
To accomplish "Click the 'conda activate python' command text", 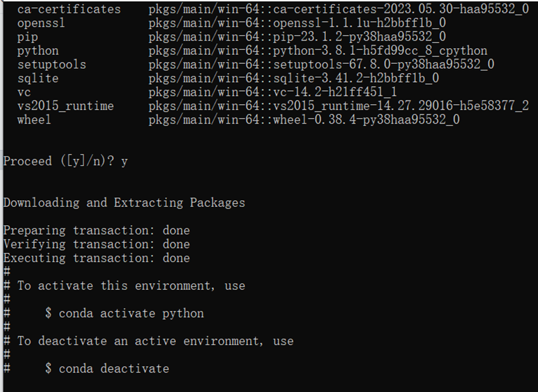I will (x=132, y=313).
